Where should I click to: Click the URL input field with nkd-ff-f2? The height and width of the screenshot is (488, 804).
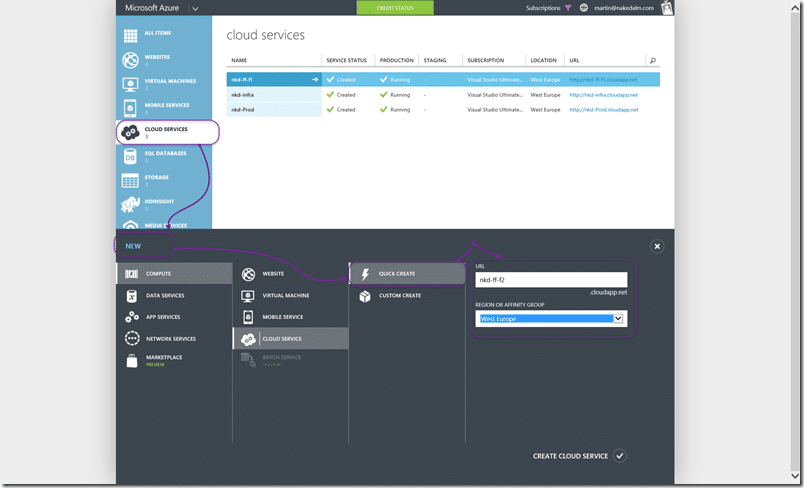[x=551, y=280]
